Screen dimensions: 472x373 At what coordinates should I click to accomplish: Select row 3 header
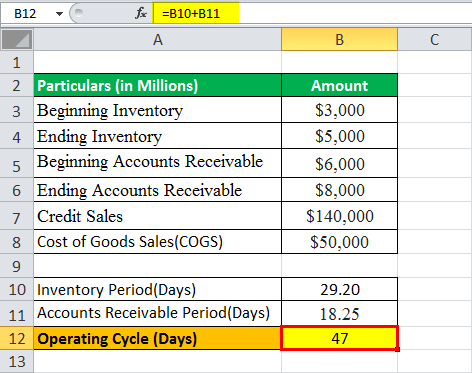point(17,110)
